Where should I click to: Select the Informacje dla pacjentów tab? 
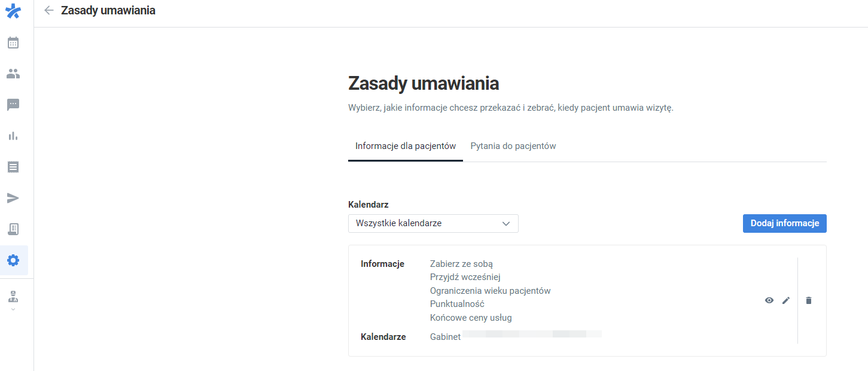click(405, 145)
